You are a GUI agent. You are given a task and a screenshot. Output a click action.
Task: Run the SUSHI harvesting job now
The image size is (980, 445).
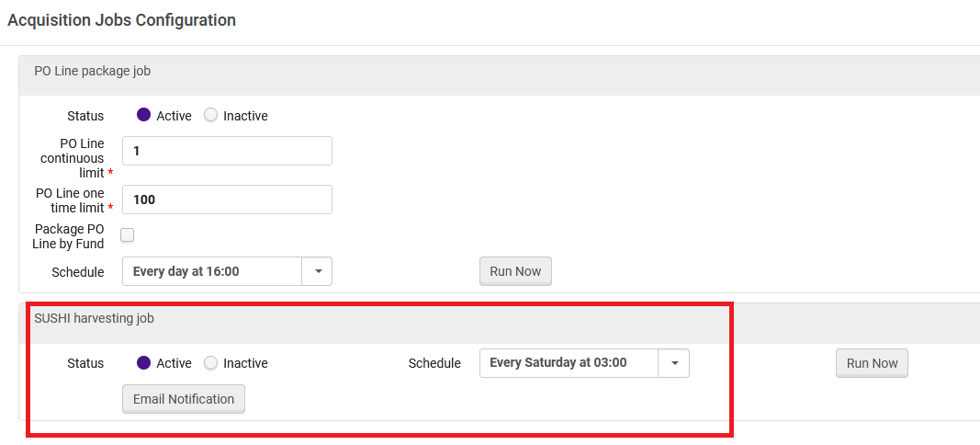click(x=872, y=363)
